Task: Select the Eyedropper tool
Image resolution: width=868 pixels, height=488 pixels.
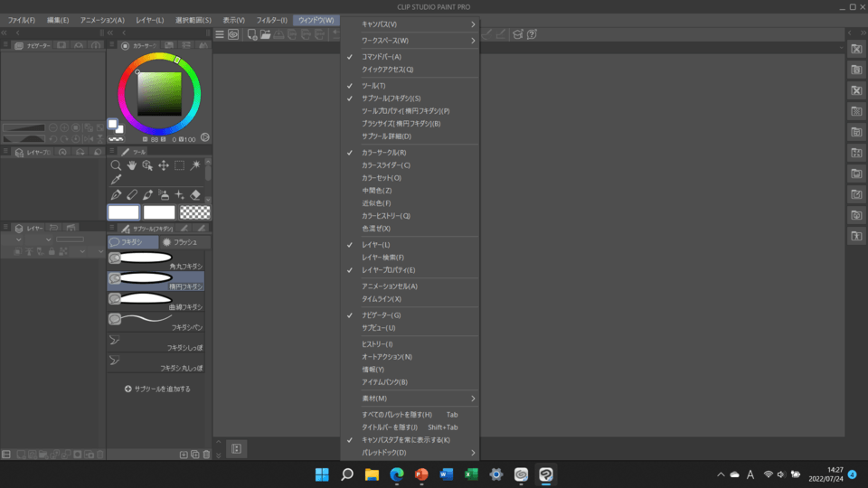Action: click(x=116, y=179)
